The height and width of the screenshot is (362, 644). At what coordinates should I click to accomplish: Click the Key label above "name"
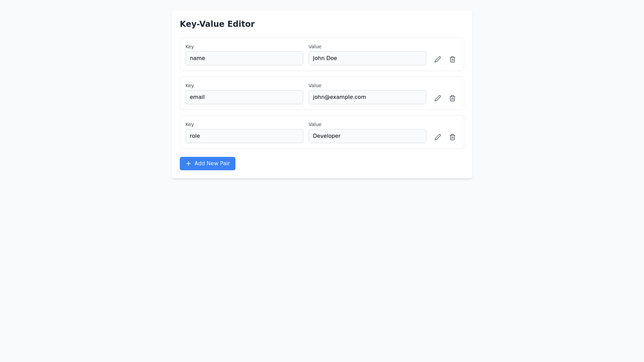point(190,47)
